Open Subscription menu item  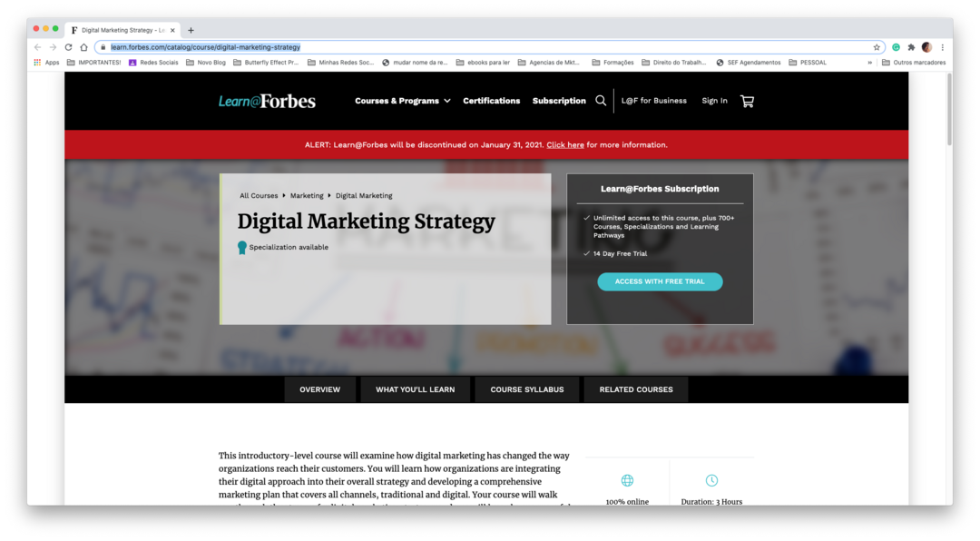tap(559, 101)
